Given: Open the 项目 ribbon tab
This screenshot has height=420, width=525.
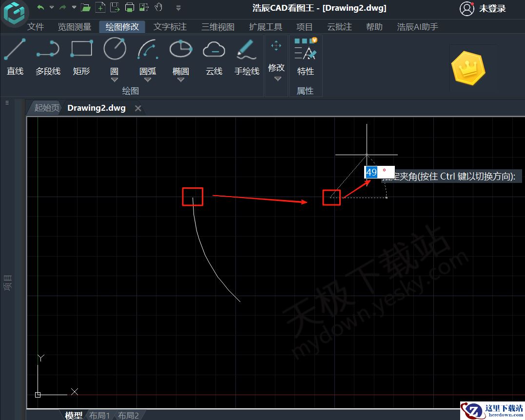Looking at the screenshot, I should tap(304, 27).
